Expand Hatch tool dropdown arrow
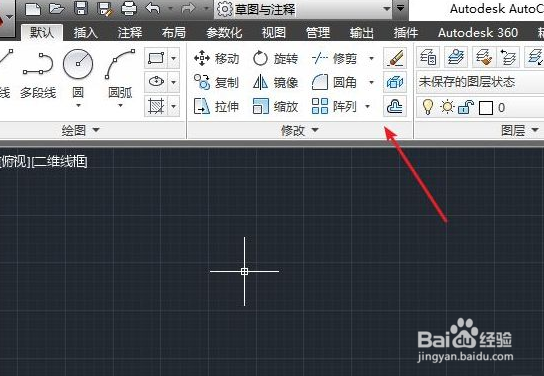Viewport: 544px width, 376px height. click(x=173, y=106)
